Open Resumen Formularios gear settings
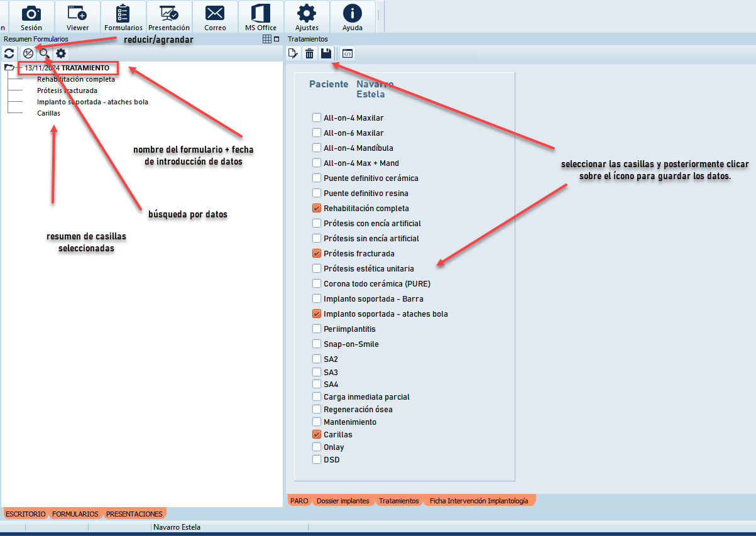The image size is (756, 536). coord(60,53)
